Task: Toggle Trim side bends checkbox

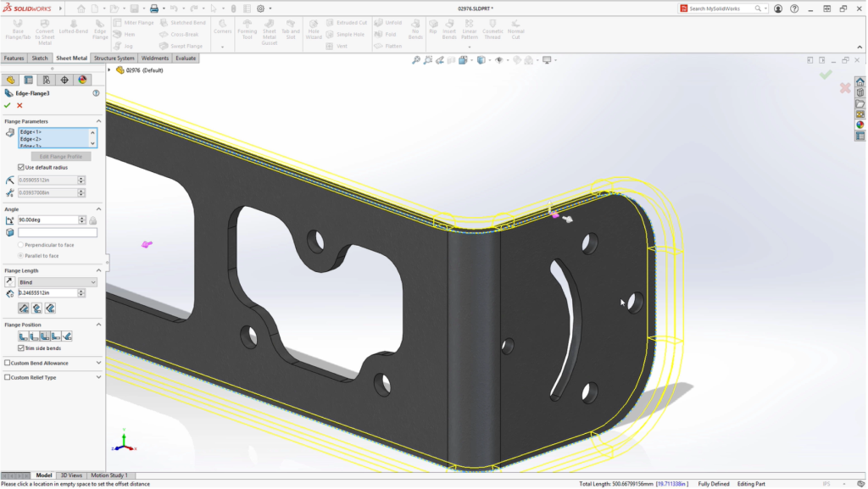Action: coord(21,347)
